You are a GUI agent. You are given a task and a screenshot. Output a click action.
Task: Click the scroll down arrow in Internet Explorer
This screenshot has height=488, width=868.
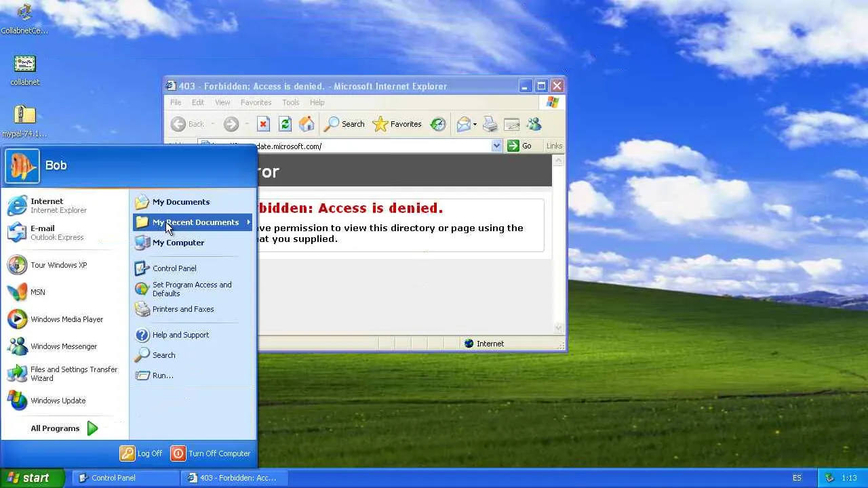[x=559, y=327]
